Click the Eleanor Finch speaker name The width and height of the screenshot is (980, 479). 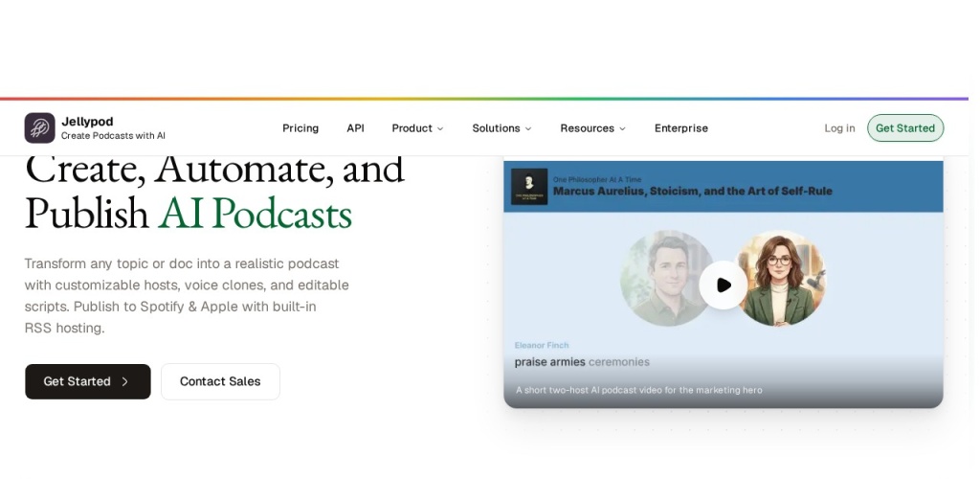(542, 345)
